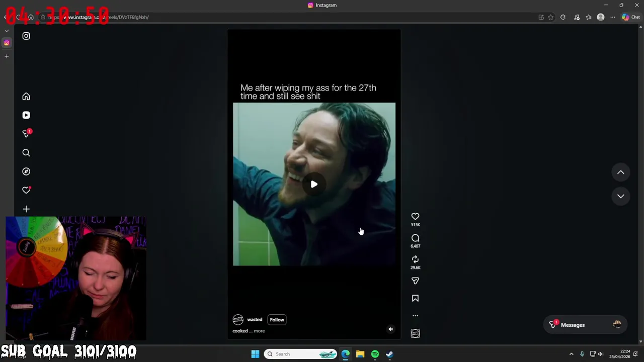Open wasted profile avatar
The width and height of the screenshot is (644, 362).
(238, 320)
